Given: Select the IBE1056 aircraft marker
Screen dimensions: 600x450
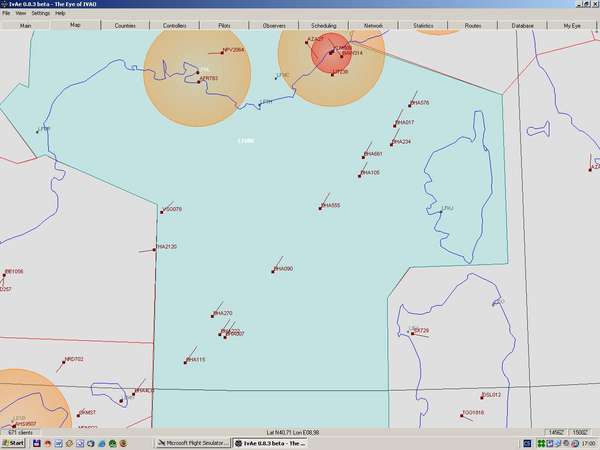Looking at the screenshot, I should pyautogui.click(x=5, y=275).
